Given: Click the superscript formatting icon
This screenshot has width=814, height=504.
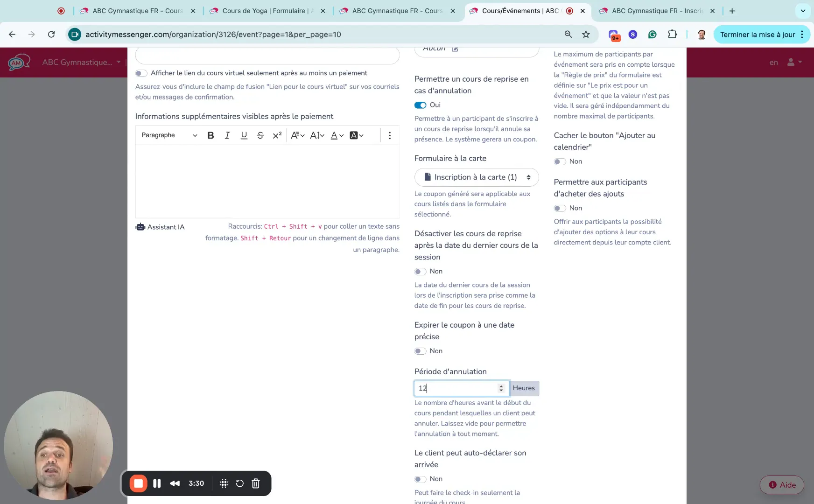Looking at the screenshot, I should 277,135.
